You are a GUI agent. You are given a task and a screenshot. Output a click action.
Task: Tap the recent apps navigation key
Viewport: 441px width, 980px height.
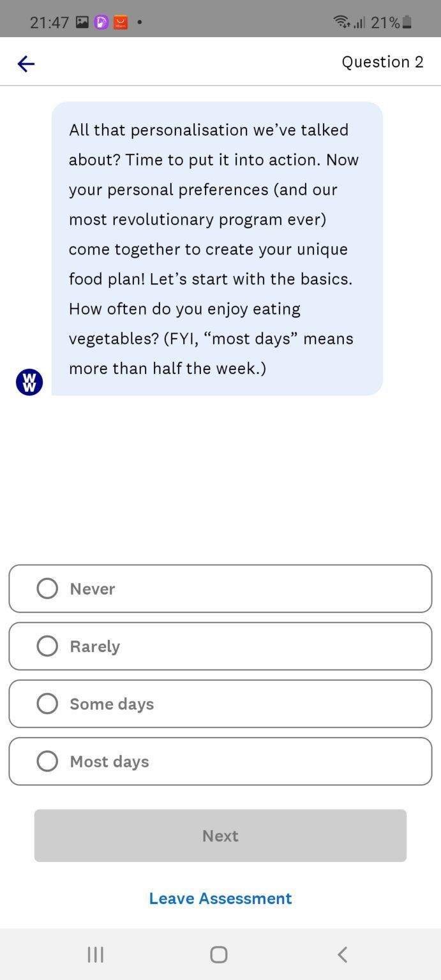(x=94, y=954)
